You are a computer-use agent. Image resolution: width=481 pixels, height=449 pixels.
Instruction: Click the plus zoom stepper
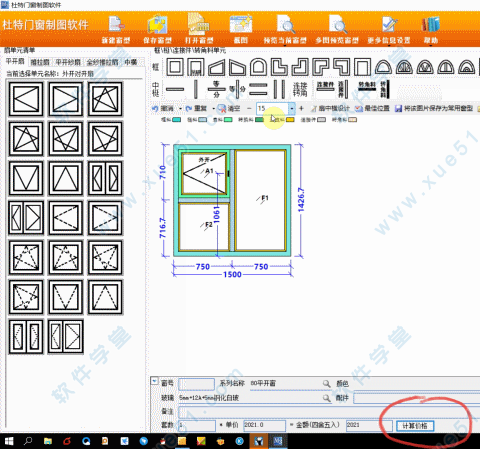point(301,108)
